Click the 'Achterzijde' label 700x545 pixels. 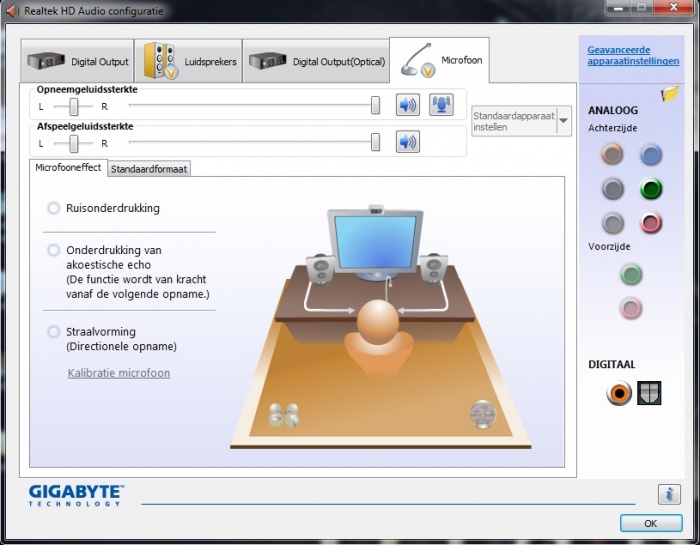click(612, 128)
